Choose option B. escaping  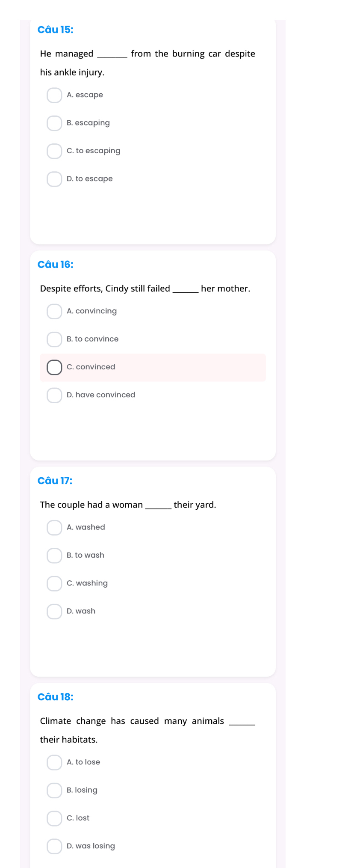tap(54, 123)
